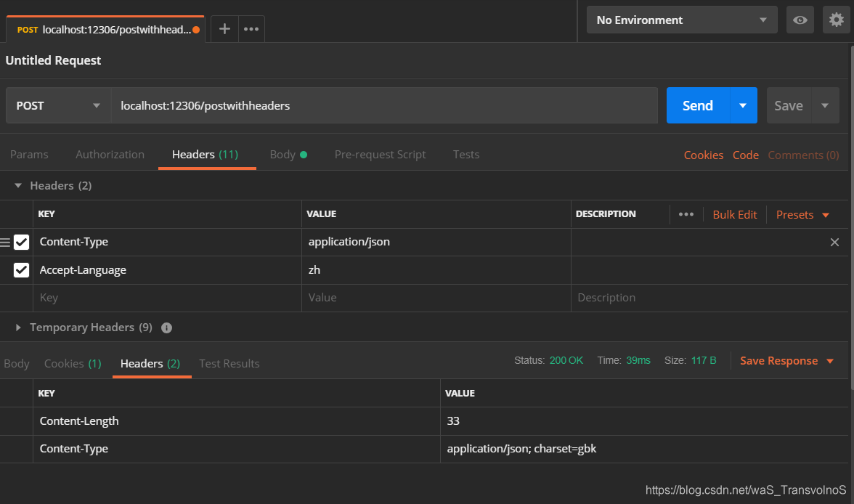Click the empty Description input cell
The height and width of the screenshot is (504, 854).
709,298
